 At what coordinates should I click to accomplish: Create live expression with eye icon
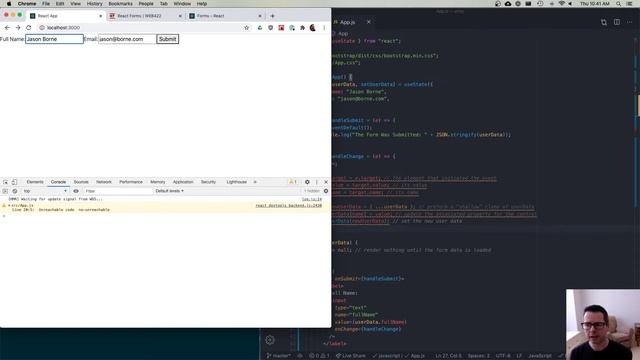pyautogui.click(x=76, y=191)
